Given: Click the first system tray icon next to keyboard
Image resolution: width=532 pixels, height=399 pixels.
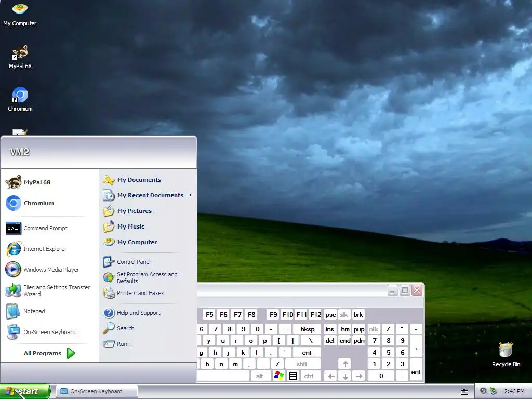Looking at the screenshot, I should (483, 391).
